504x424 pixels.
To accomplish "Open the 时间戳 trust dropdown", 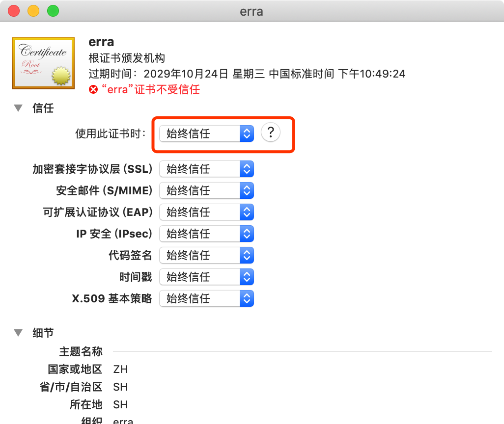I will click(206, 277).
